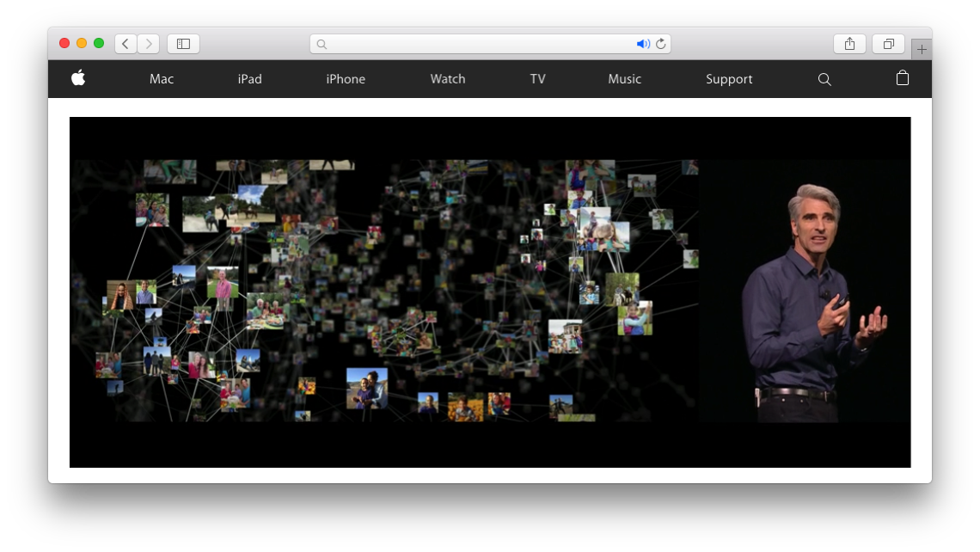
Task: Click the magnifier icon in the address bar
Action: tap(322, 45)
